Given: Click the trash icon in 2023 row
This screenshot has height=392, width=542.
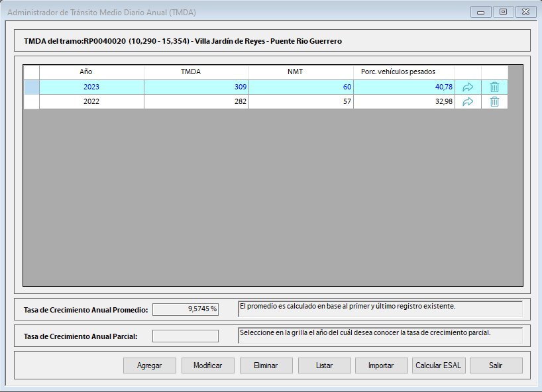Looking at the screenshot, I should coord(494,87).
